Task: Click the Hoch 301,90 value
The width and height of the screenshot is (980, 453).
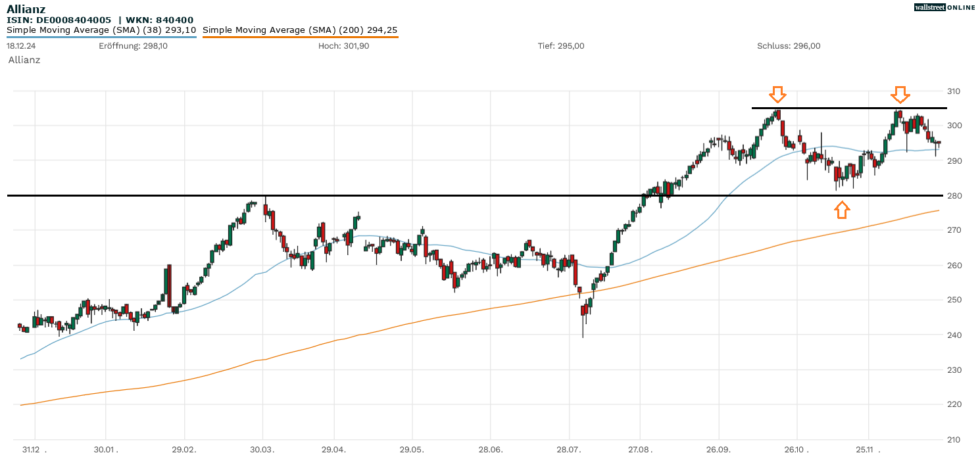Action: tap(343, 46)
